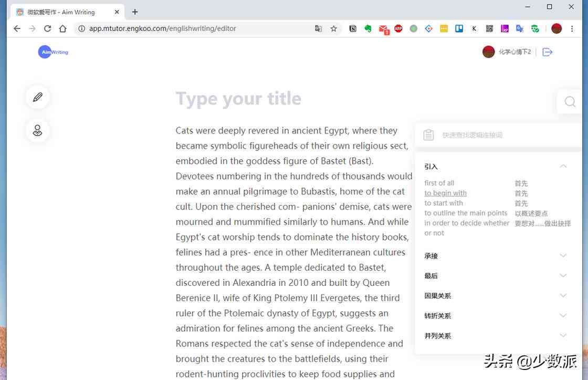The height and width of the screenshot is (380, 588).
Task: Click 'in order to decide whether or not'
Action: click(467, 228)
